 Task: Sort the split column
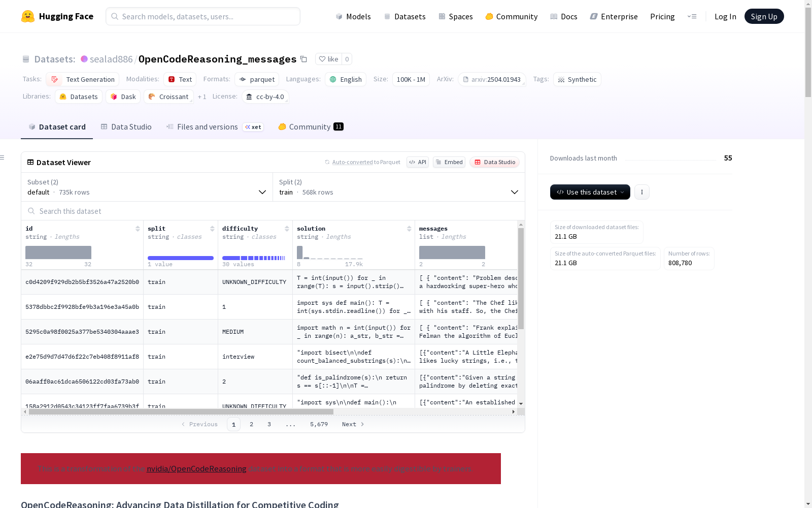[212, 229]
